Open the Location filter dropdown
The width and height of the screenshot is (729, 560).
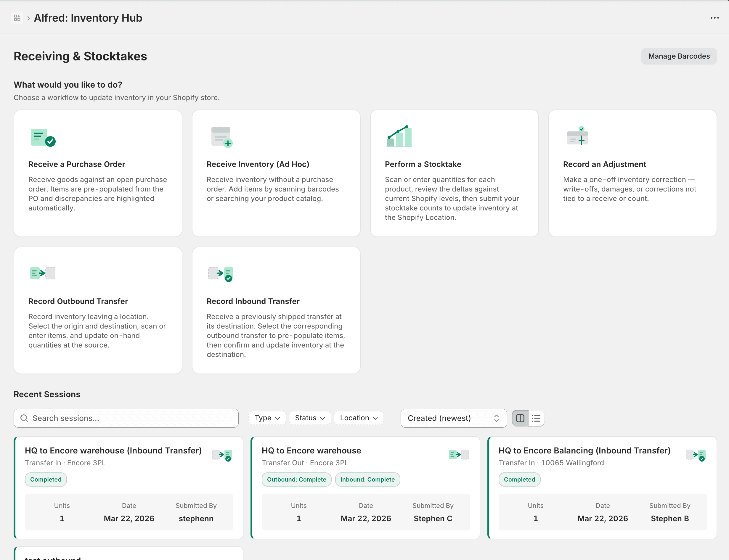pos(358,418)
